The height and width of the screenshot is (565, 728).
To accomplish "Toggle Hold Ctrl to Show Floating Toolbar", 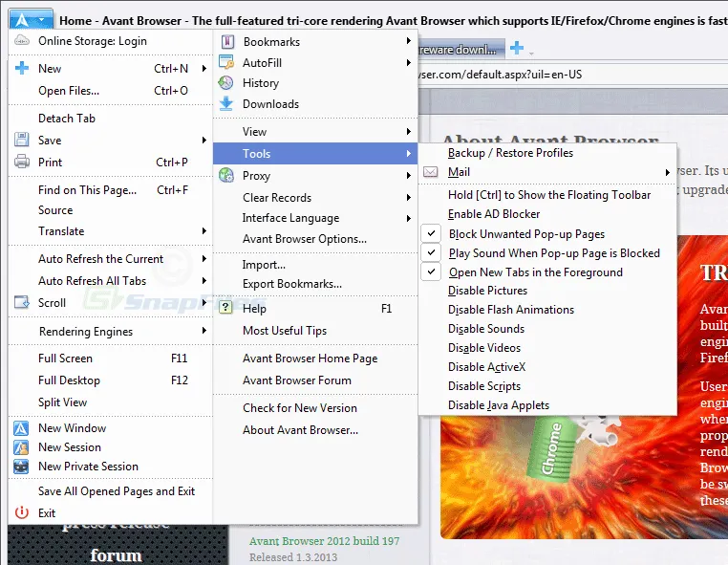I will tap(549, 195).
